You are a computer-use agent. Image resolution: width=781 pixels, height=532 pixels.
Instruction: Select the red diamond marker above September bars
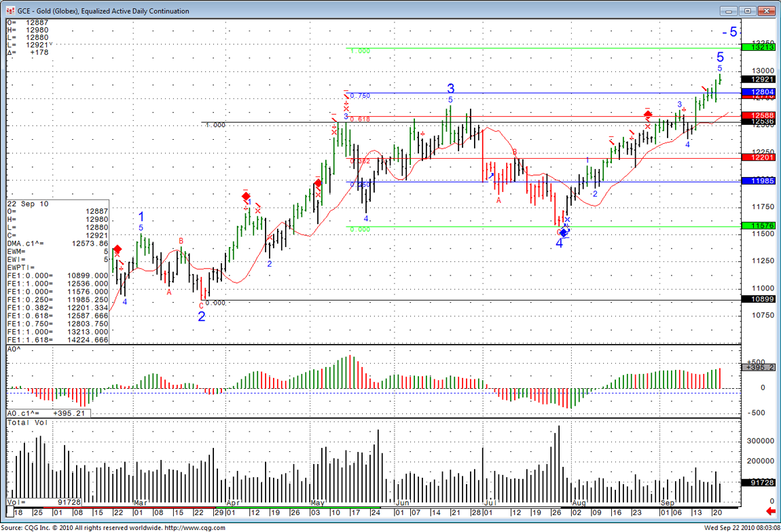point(648,115)
